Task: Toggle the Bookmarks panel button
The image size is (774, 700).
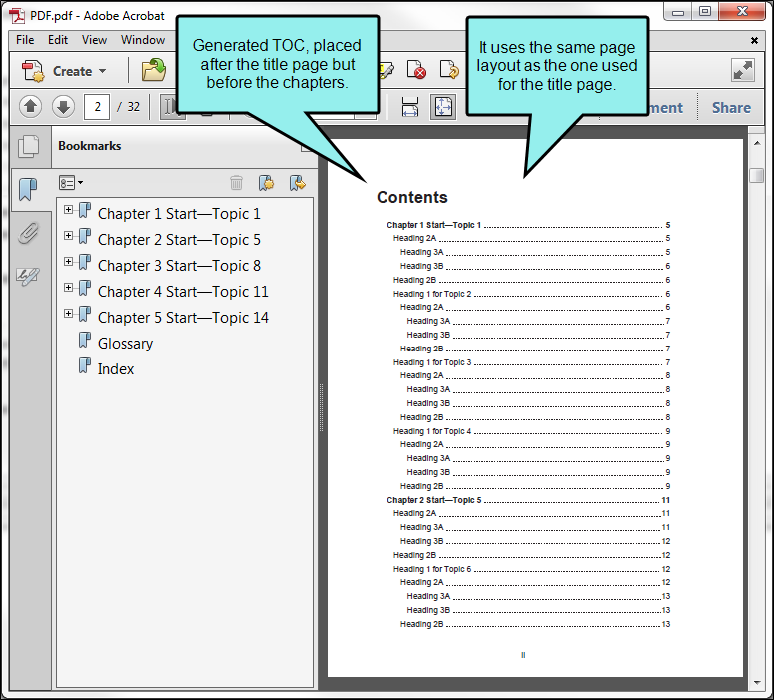Action: [x=28, y=189]
